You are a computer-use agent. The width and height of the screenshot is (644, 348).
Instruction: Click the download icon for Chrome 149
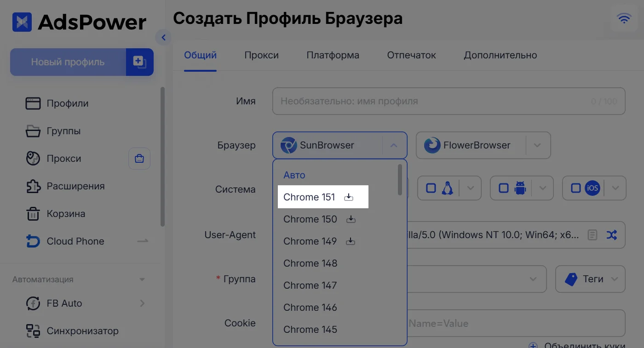(x=351, y=241)
